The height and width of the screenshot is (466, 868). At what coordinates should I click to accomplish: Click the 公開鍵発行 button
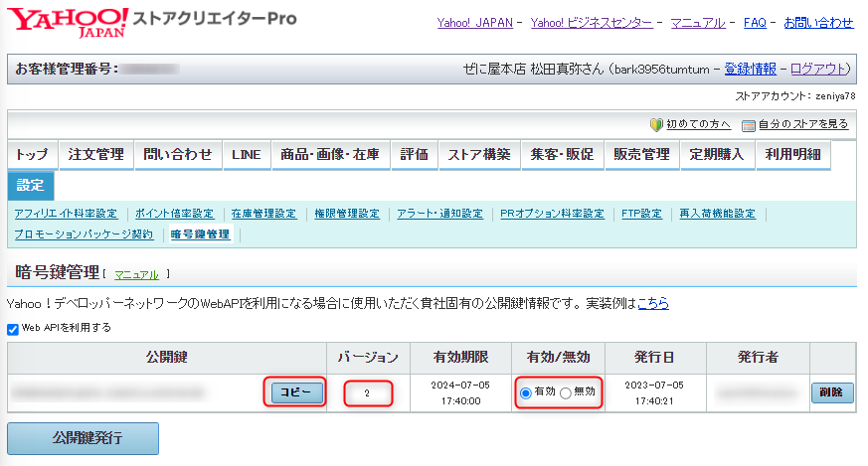[84, 438]
